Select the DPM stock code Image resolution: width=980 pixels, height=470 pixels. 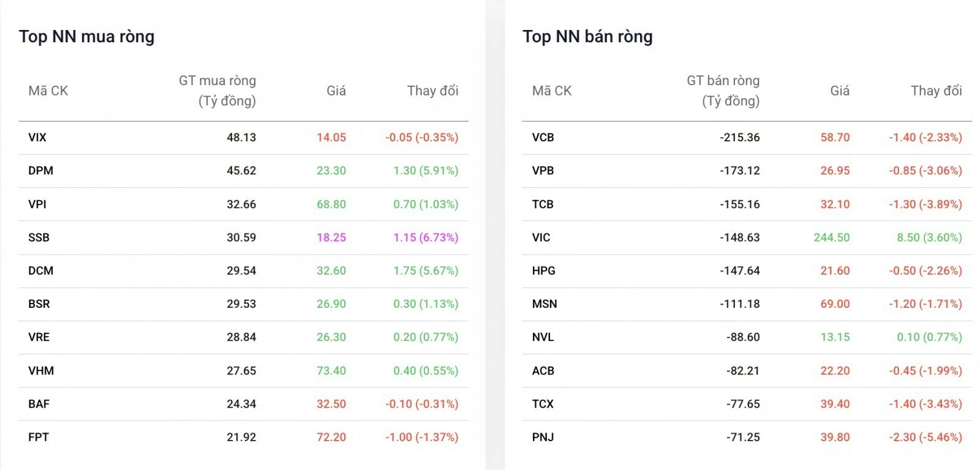point(40,171)
